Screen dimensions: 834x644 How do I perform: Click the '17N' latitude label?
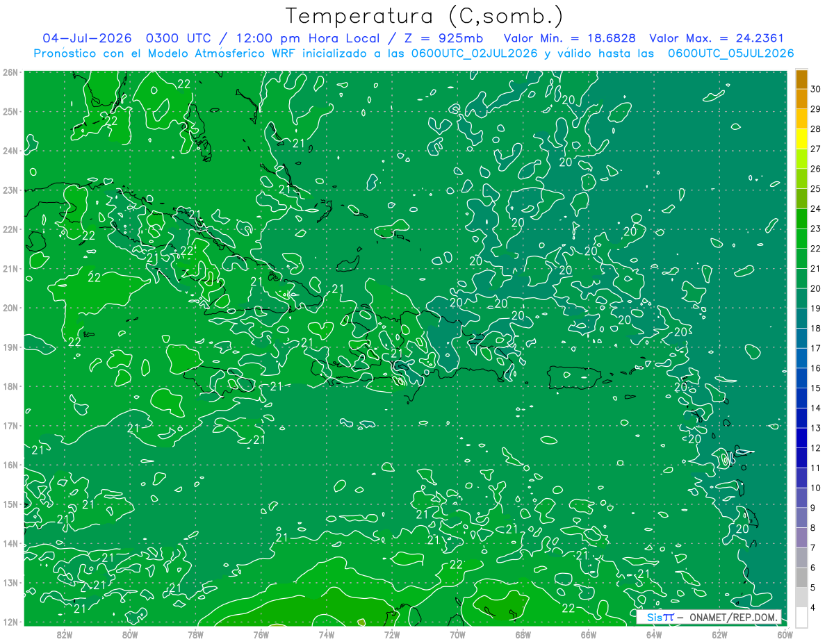(10, 425)
